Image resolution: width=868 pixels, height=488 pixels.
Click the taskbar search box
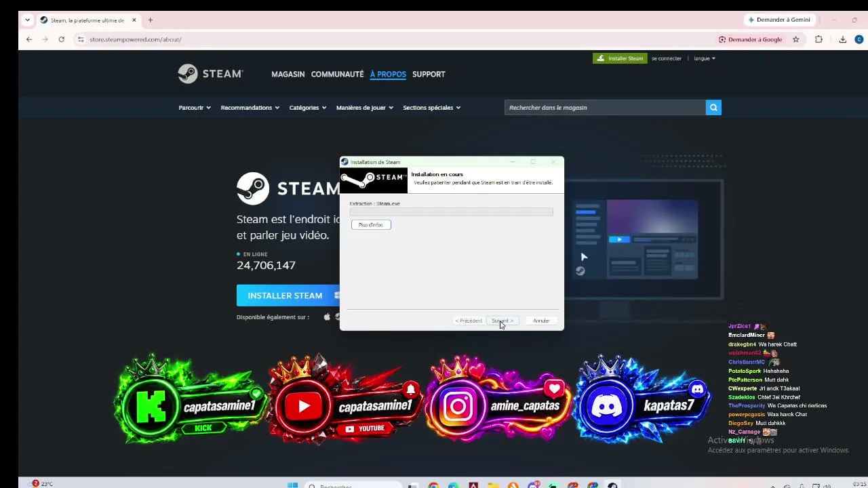pos(353,485)
